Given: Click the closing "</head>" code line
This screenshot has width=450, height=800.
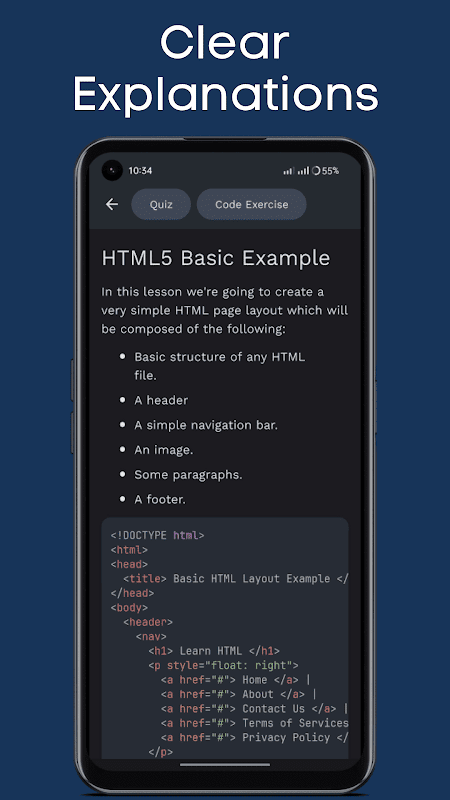Looking at the screenshot, I should pos(132,593).
